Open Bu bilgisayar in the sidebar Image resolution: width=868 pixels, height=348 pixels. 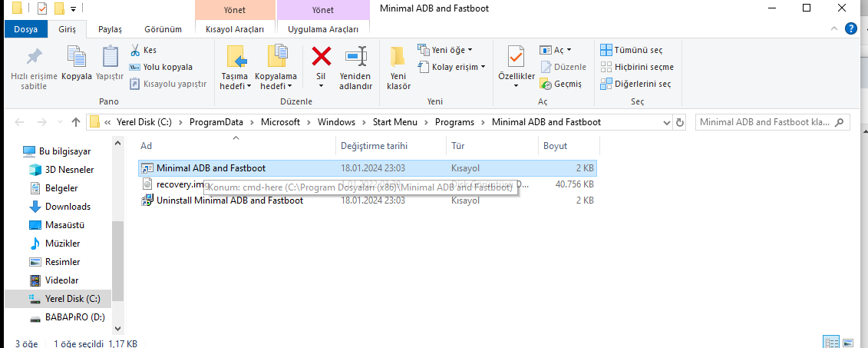57,151
